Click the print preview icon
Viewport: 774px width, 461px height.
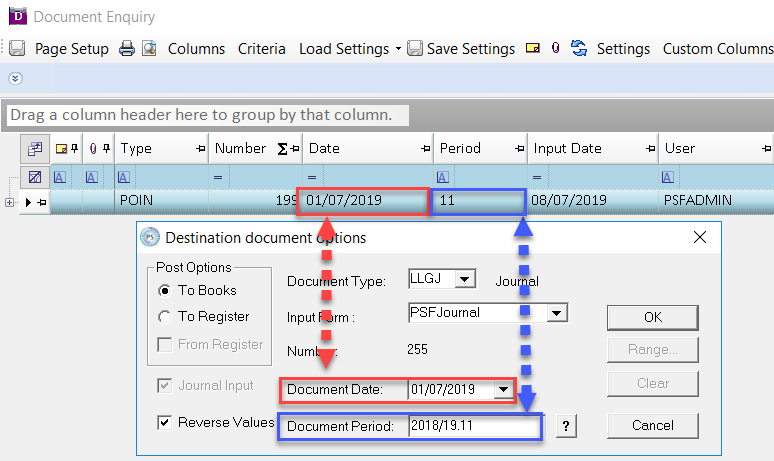149,48
